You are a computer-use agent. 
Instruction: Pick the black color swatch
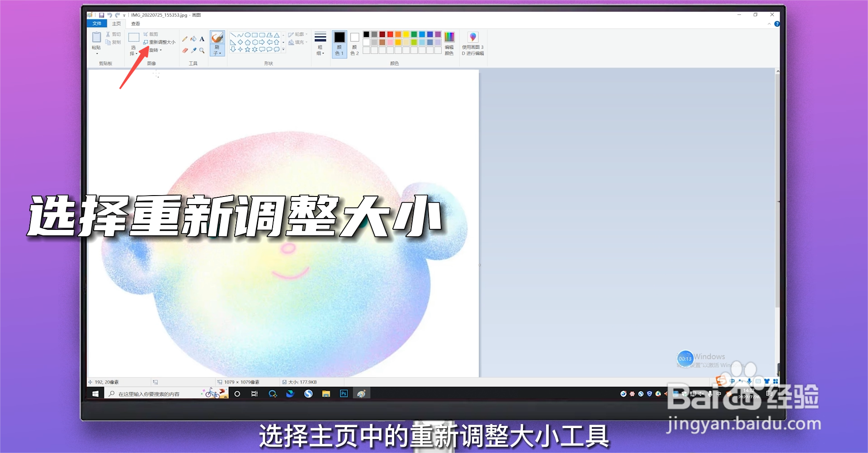(366, 34)
